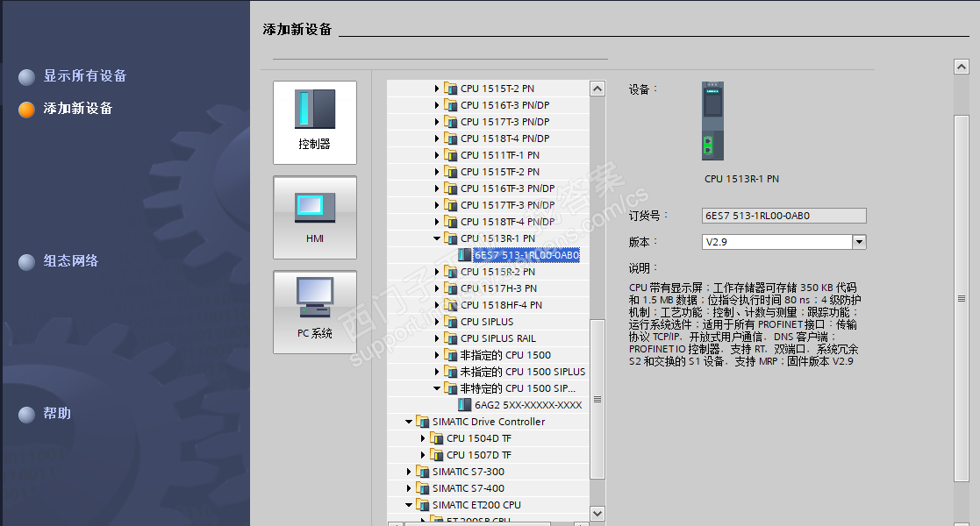
Task: Click the CPU 1518TF-4 PN/DP folder icon
Action: tap(451, 222)
